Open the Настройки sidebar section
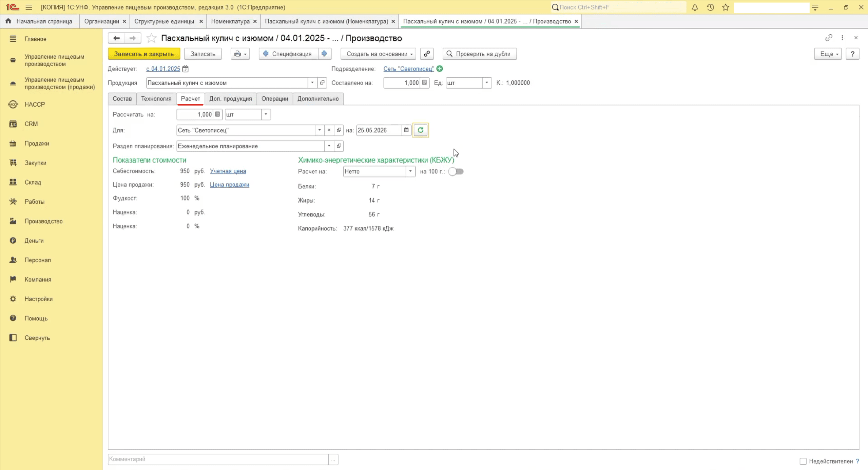The height and width of the screenshot is (470, 868). tap(39, 299)
